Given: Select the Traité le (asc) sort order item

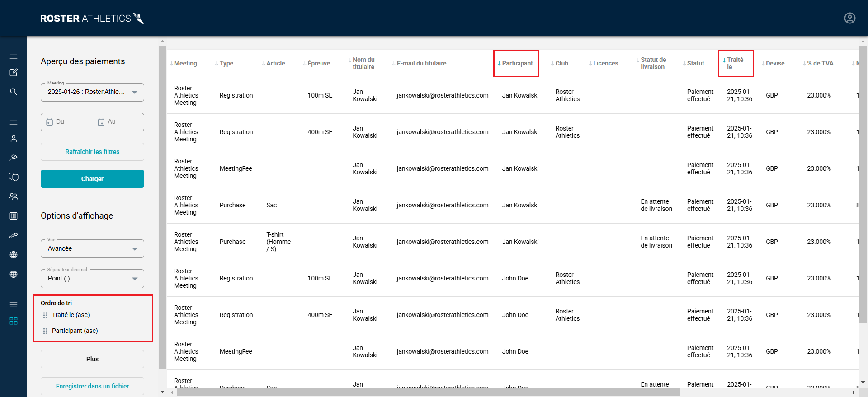Looking at the screenshot, I should [x=71, y=315].
